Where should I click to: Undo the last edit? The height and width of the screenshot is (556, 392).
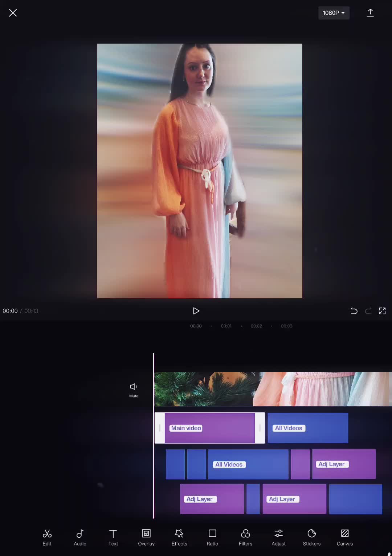tap(354, 311)
